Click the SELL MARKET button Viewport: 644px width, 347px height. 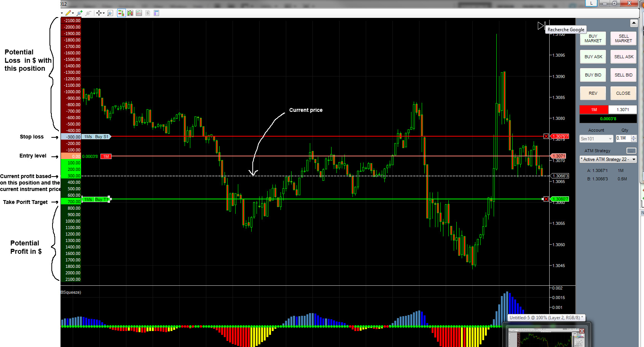623,38
